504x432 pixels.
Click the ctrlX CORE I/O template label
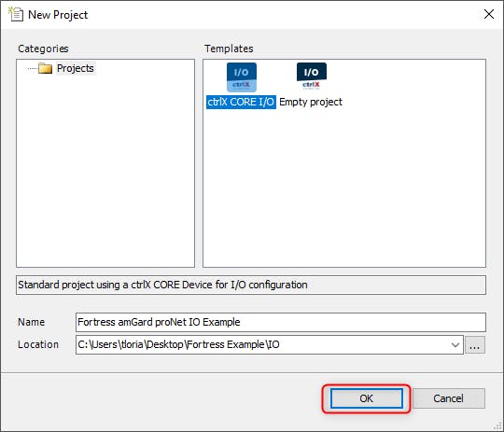pos(241,102)
